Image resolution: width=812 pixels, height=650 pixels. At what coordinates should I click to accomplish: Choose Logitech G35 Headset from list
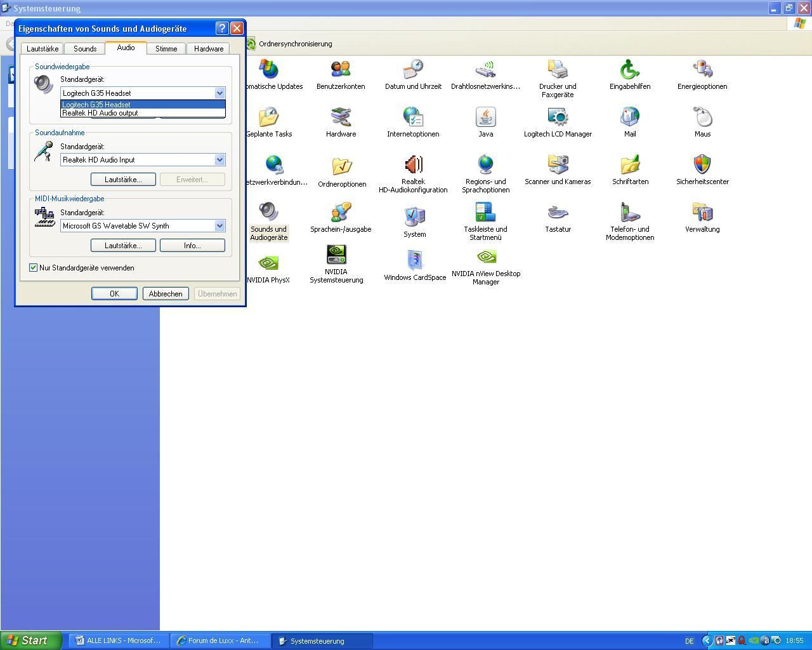(x=143, y=105)
